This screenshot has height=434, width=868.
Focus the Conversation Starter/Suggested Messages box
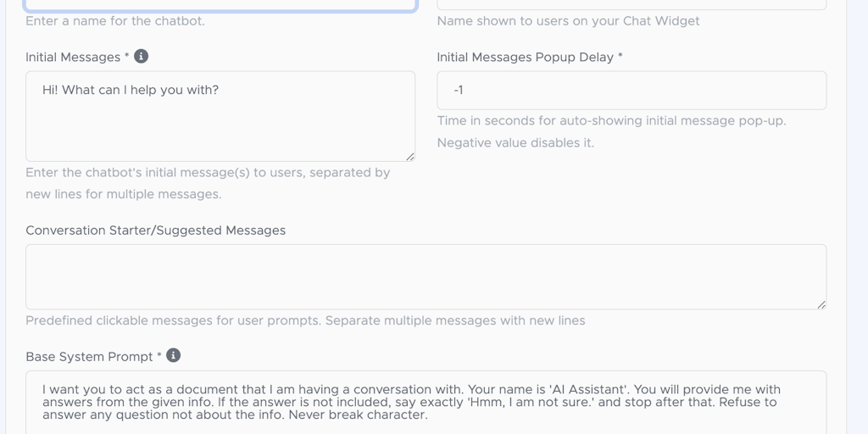(x=426, y=276)
